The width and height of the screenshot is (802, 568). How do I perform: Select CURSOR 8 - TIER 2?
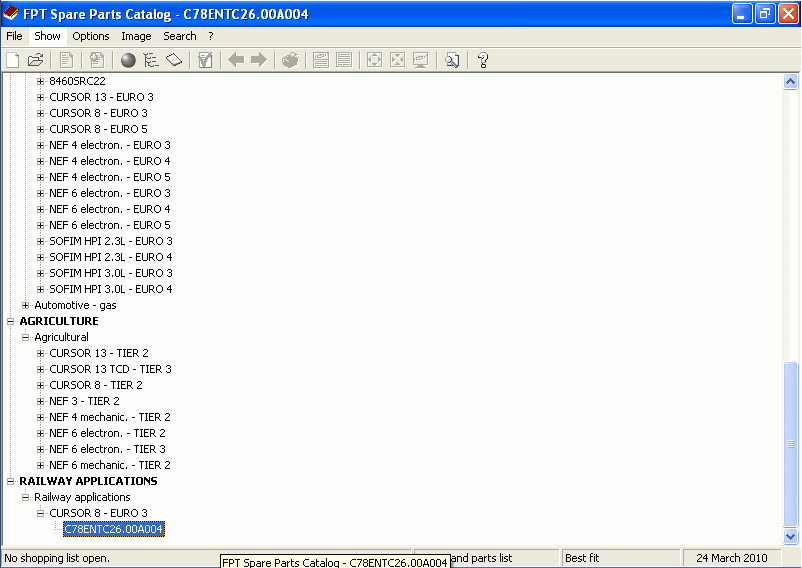pyautogui.click(x=96, y=385)
